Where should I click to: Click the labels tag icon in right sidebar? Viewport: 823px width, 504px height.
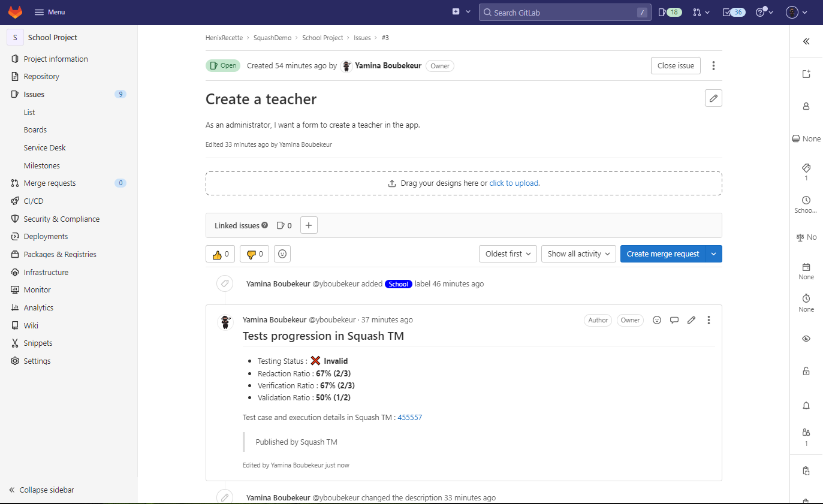pos(806,168)
